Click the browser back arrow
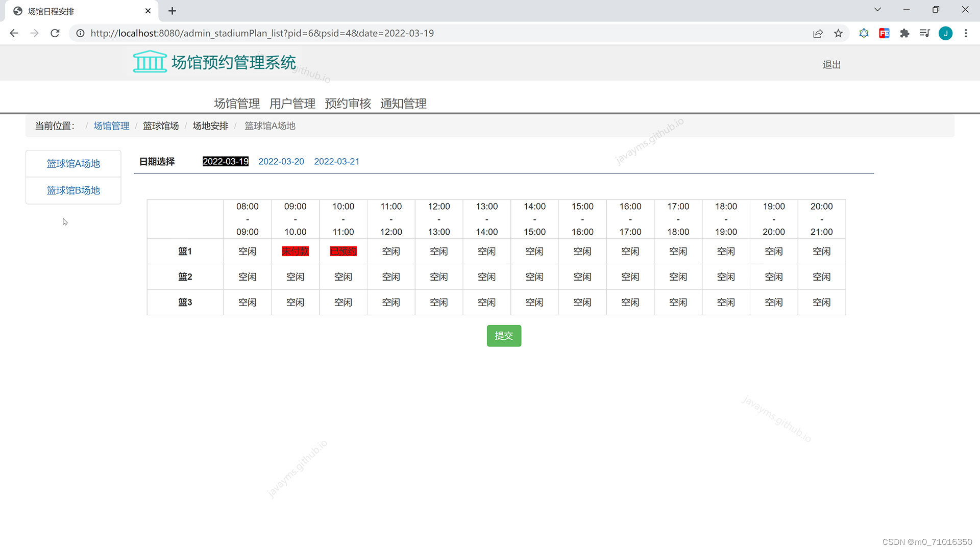The width and height of the screenshot is (980, 551). (14, 33)
